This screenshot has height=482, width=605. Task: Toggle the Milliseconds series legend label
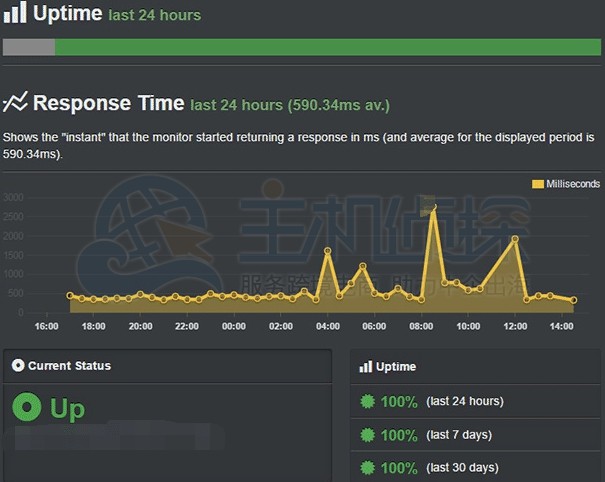[570, 184]
